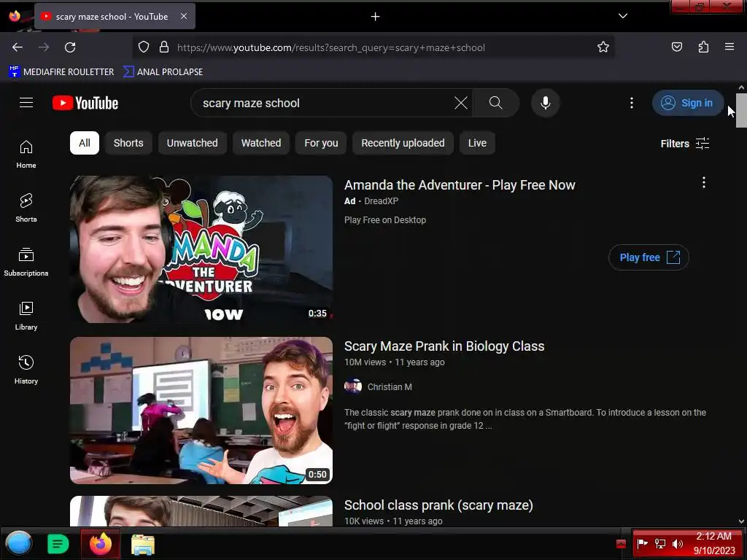Click the 10M views text
The height and width of the screenshot is (560, 747).
click(365, 362)
